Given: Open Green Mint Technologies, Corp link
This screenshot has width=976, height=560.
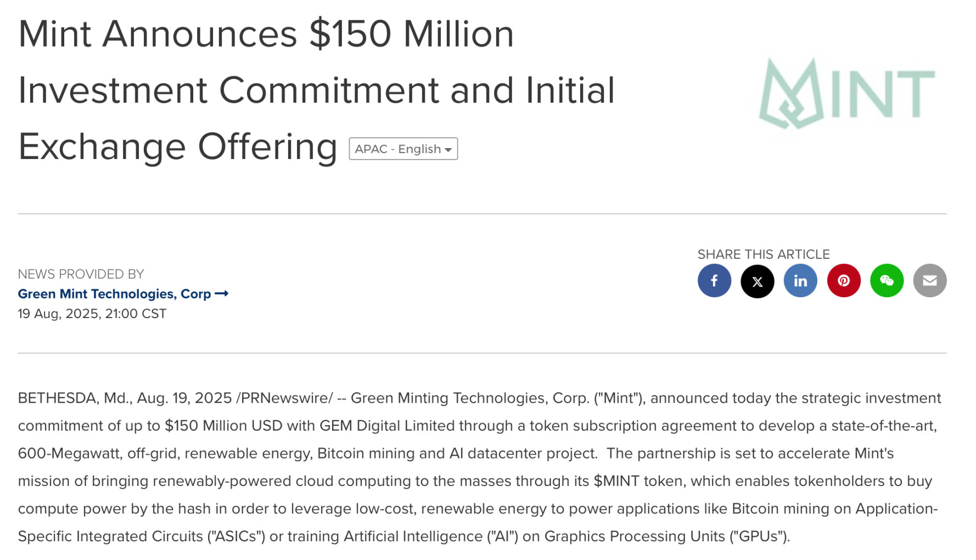Looking at the screenshot, I should (114, 294).
